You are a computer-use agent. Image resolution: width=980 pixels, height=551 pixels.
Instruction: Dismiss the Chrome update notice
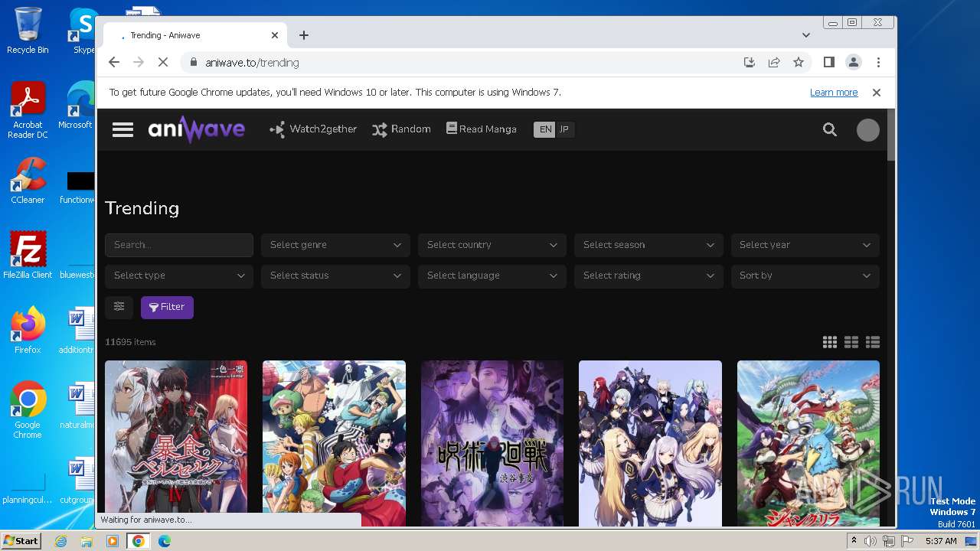[x=877, y=93]
